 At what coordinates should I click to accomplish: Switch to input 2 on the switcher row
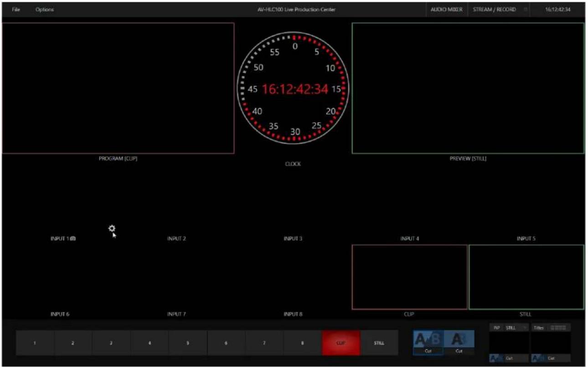click(x=73, y=343)
